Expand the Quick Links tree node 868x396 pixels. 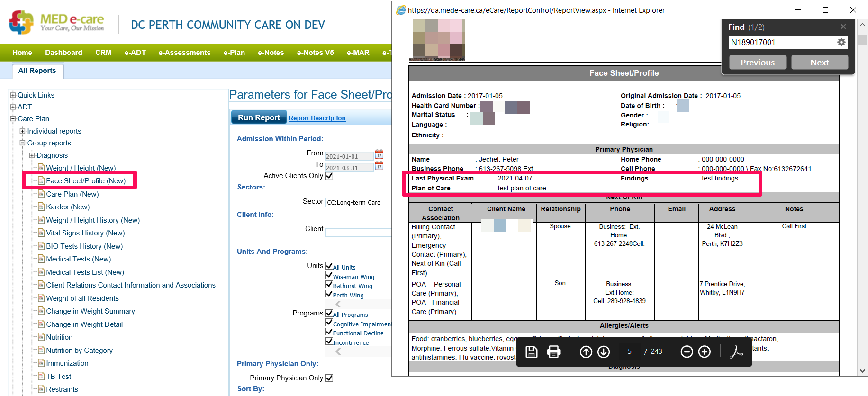(x=13, y=95)
